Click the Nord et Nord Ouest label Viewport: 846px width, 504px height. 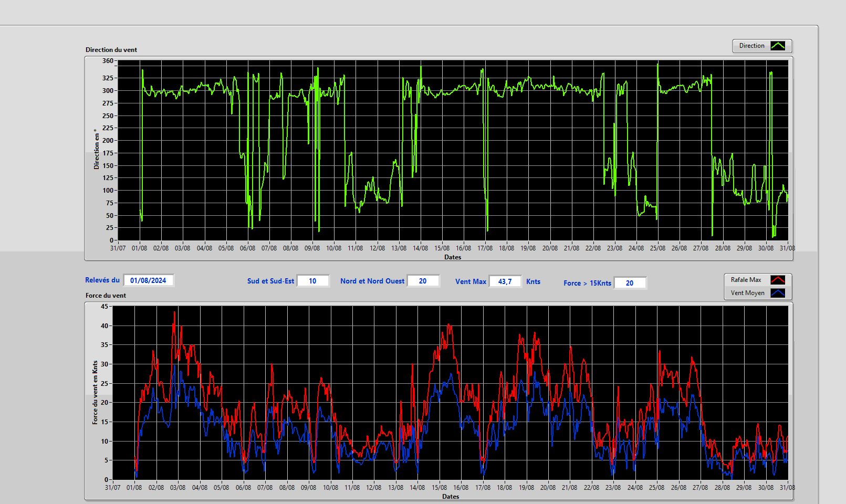point(372,281)
